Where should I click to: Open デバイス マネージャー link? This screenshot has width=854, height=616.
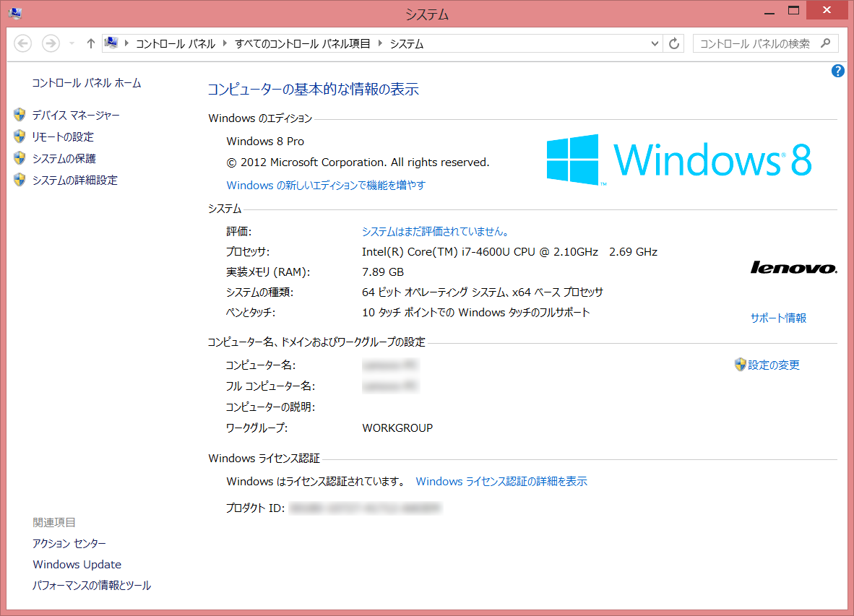pos(76,115)
